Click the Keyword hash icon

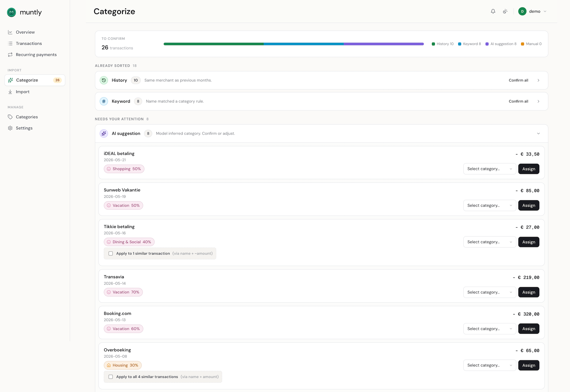click(x=104, y=101)
